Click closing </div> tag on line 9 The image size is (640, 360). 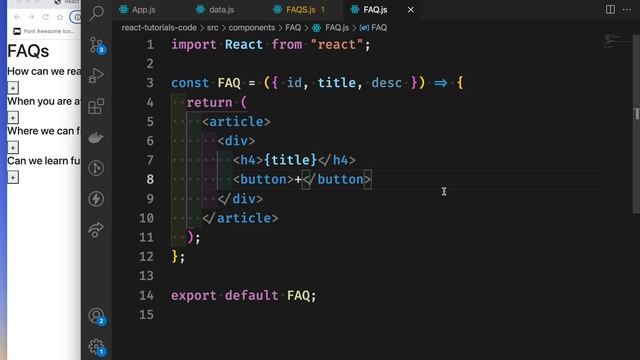(x=240, y=199)
